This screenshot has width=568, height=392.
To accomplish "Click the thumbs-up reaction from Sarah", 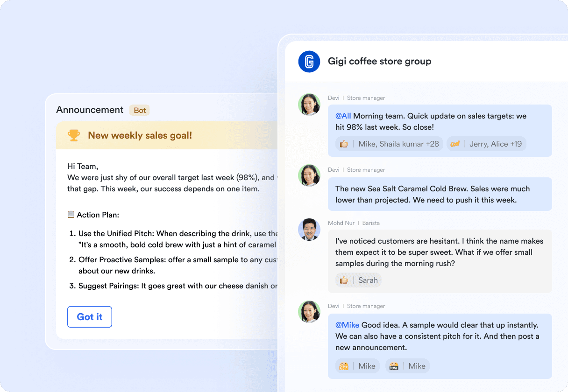I will point(344,280).
